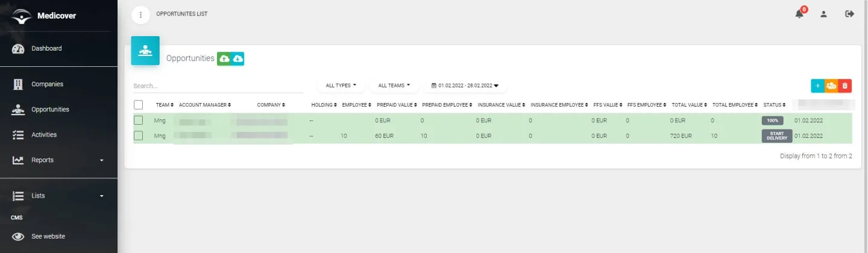Sort by Insurance Value column

tap(502, 105)
